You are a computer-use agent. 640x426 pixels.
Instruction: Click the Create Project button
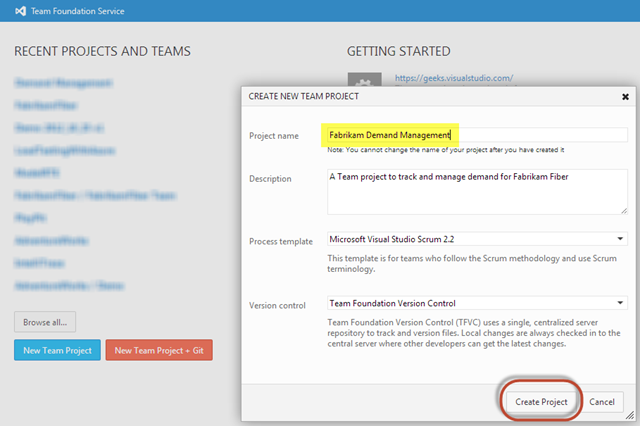coord(541,402)
